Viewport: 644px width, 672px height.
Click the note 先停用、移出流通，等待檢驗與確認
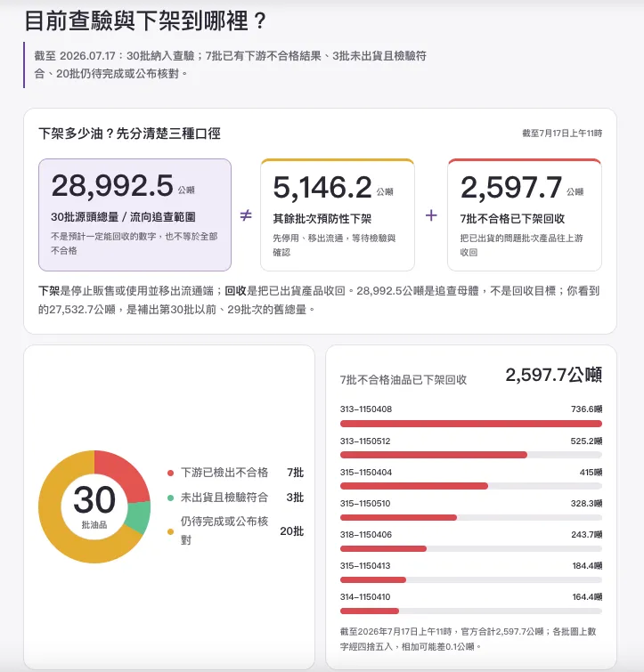(334, 245)
